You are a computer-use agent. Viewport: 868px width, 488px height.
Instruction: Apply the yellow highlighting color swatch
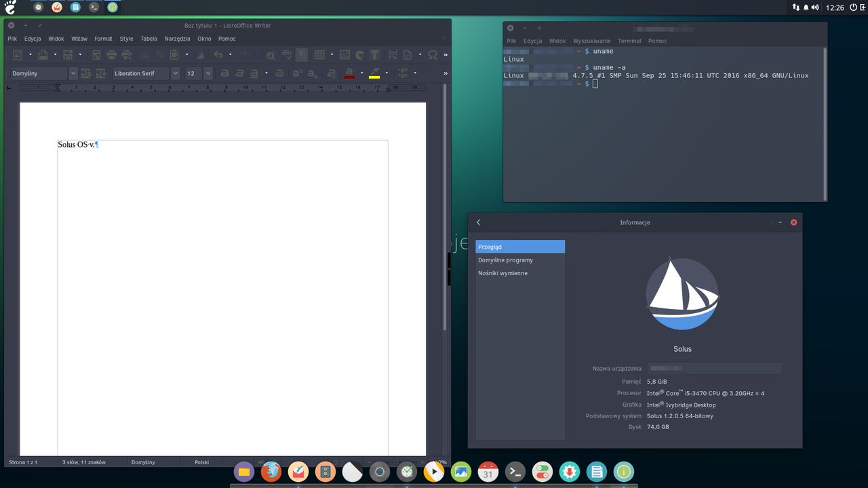374,73
